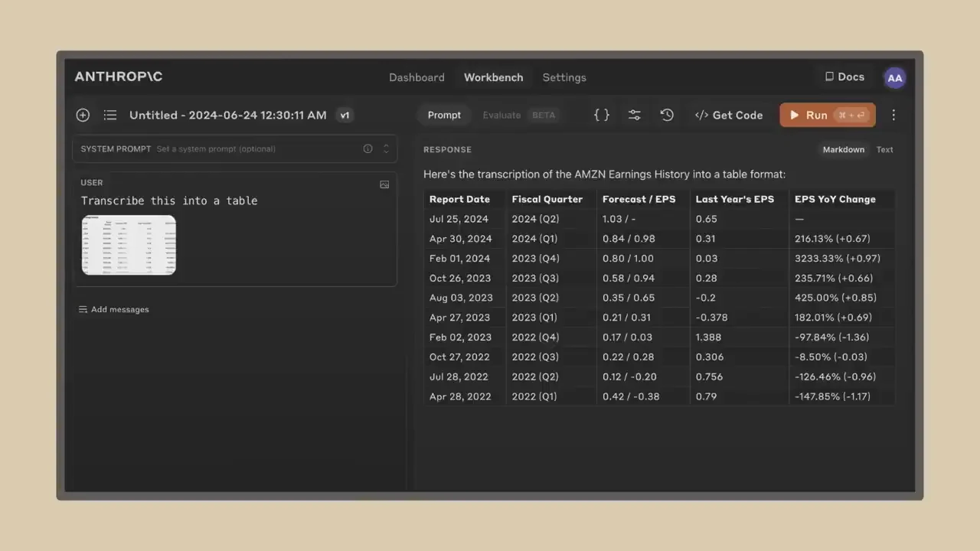Click the untitled prompt title
This screenshot has width=980, height=551.
pyautogui.click(x=227, y=115)
